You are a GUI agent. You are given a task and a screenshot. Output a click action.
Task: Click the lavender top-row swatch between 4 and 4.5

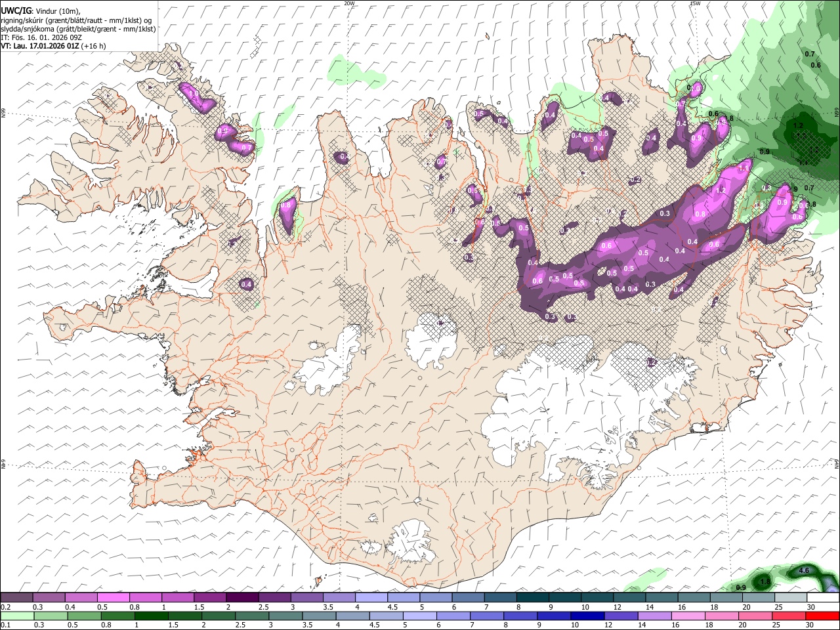pos(371,597)
